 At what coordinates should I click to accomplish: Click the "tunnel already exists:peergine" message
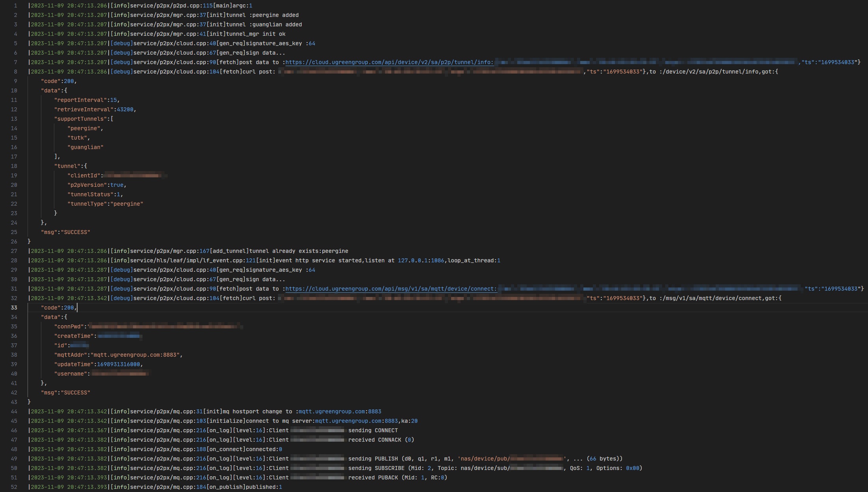(x=299, y=251)
